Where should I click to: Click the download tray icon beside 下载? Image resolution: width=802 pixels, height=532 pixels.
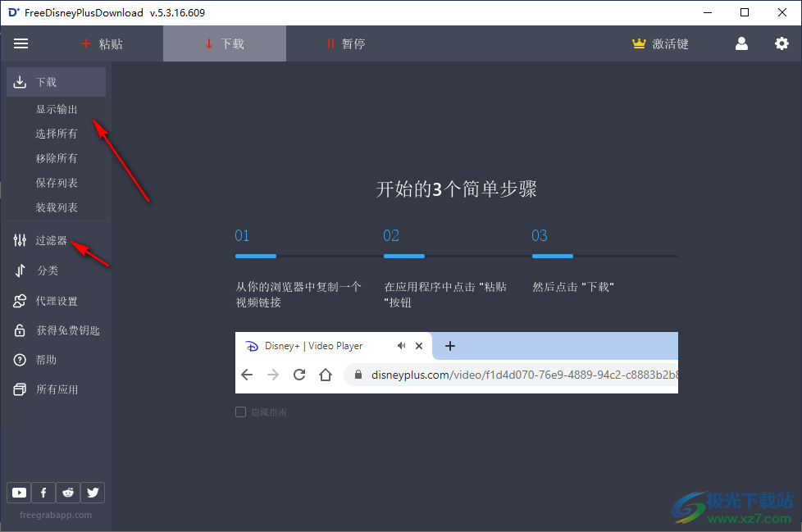tap(20, 82)
